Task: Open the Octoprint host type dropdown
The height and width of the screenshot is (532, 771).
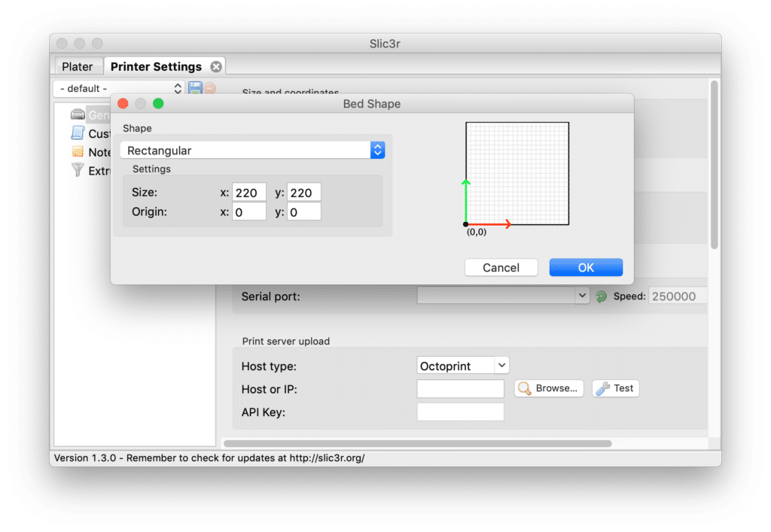Action: [x=463, y=366]
